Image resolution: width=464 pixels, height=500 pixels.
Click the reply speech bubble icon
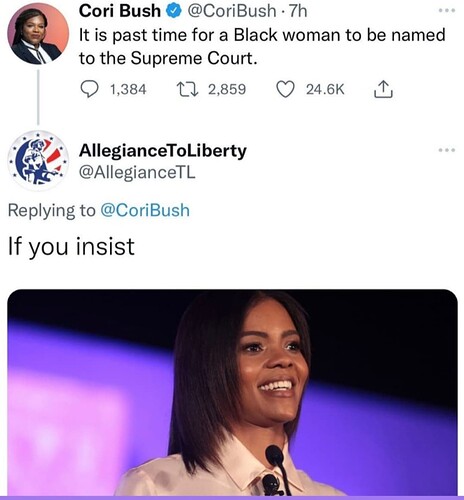point(89,89)
